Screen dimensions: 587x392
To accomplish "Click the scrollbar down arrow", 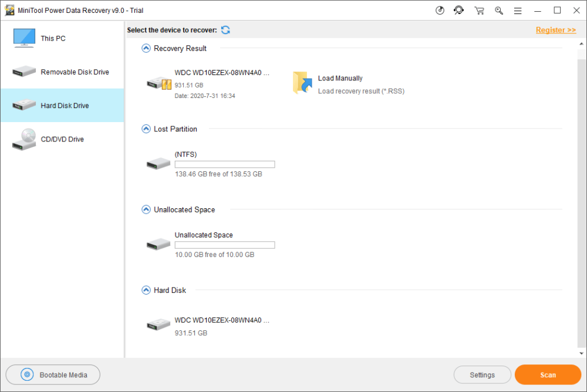I will pos(581,353).
